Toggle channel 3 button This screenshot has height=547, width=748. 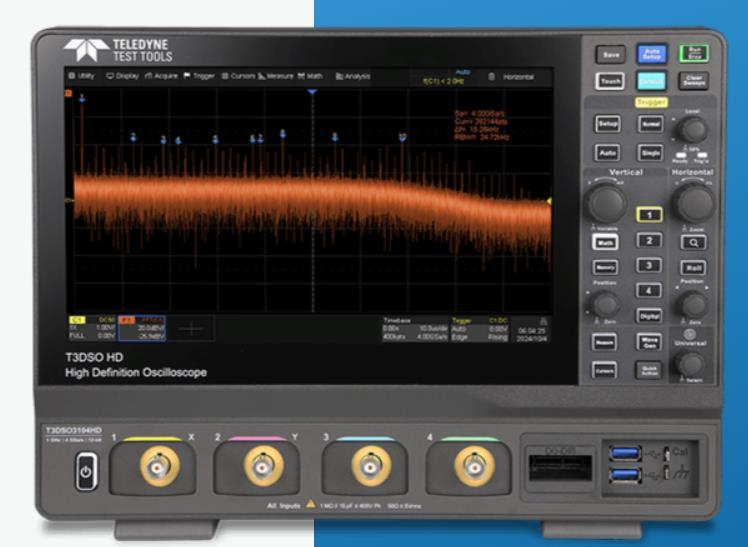[x=649, y=265]
